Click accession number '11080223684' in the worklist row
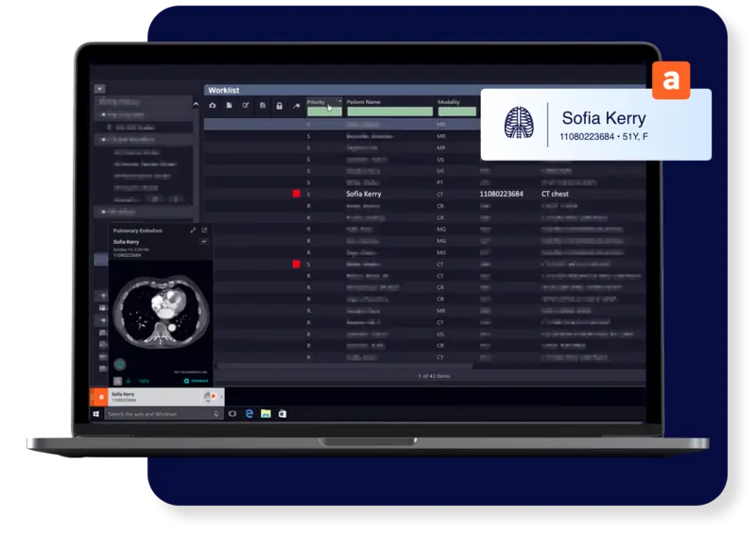 502,194
